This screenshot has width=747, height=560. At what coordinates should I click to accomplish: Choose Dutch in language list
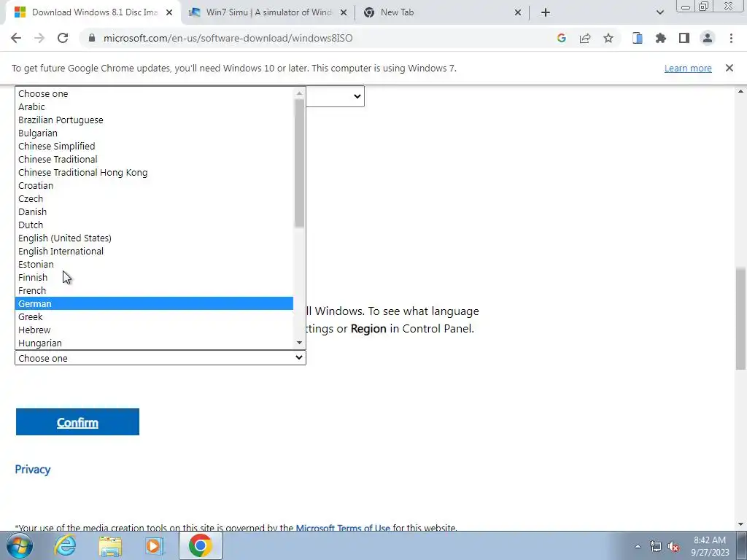pyautogui.click(x=154, y=225)
